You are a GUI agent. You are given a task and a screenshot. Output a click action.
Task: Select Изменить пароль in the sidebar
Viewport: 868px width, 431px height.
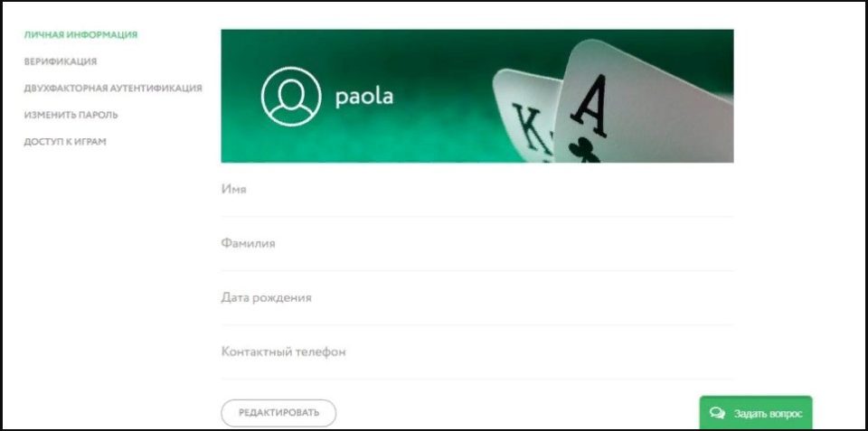(x=71, y=115)
